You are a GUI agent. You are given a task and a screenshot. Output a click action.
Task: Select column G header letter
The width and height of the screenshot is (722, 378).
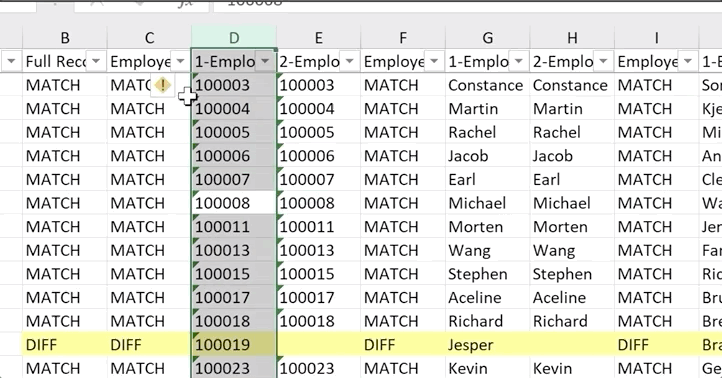488,38
